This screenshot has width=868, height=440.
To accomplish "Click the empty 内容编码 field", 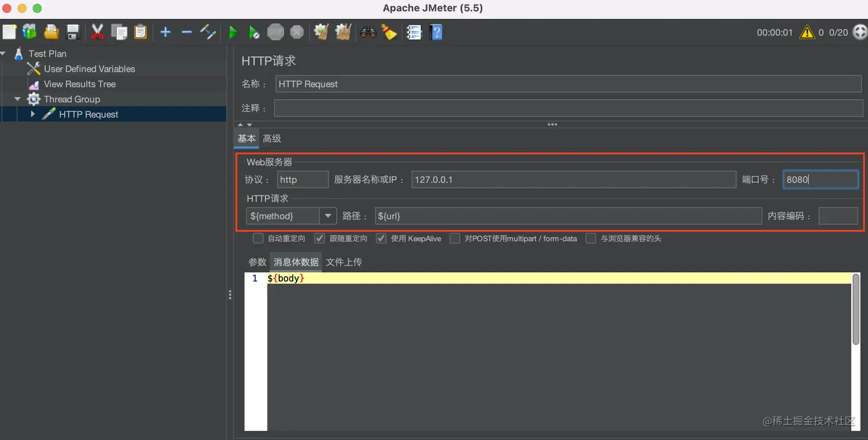I will pyautogui.click(x=838, y=216).
